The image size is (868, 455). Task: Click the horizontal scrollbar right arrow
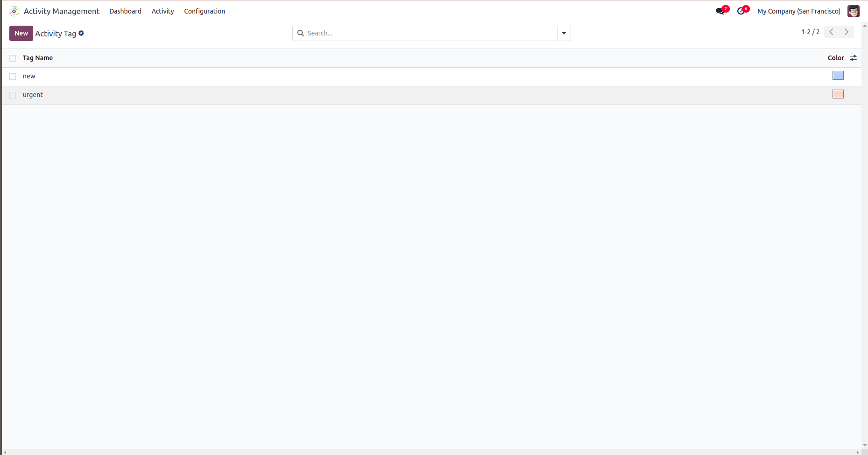click(x=858, y=452)
